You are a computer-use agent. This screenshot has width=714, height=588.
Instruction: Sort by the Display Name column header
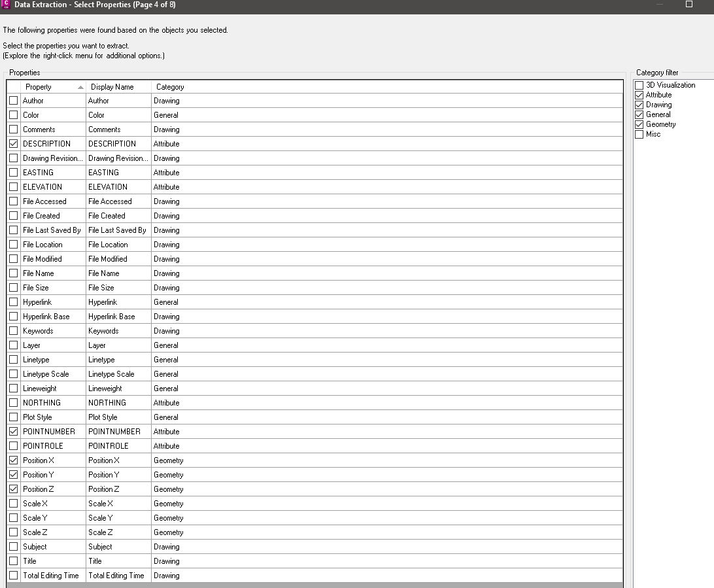tap(118, 87)
